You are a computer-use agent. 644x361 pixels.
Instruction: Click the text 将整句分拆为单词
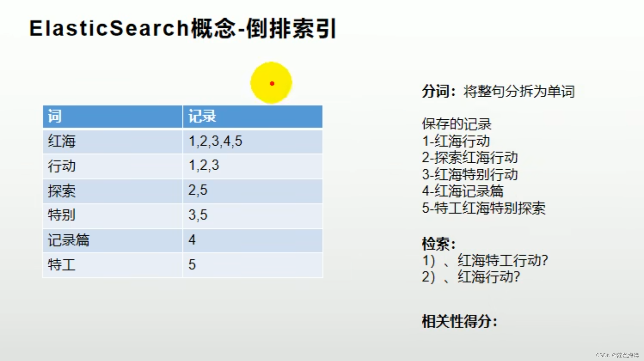click(x=519, y=92)
